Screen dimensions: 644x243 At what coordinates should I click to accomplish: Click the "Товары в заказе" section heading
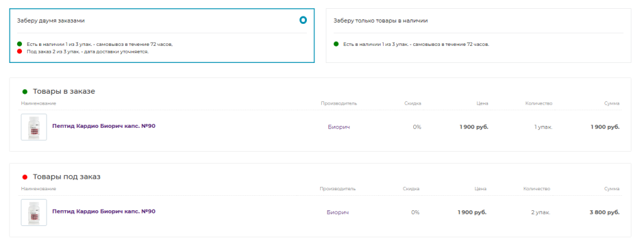[x=64, y=91]
